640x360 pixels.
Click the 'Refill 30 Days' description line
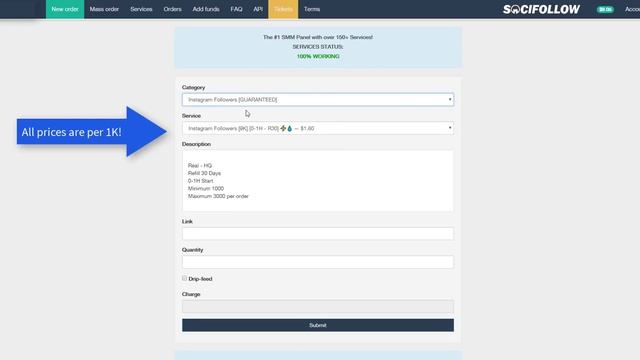point(204,173)
